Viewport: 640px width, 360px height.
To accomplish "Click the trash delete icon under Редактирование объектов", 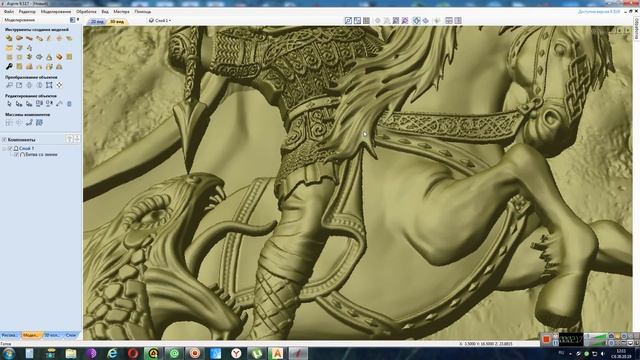I will click(69, 104).
